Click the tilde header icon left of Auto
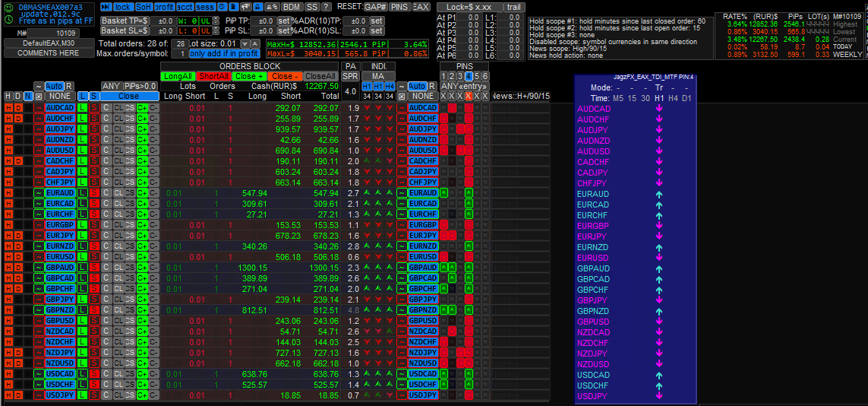This screenshot has width=868, height=406. (39, 87)
